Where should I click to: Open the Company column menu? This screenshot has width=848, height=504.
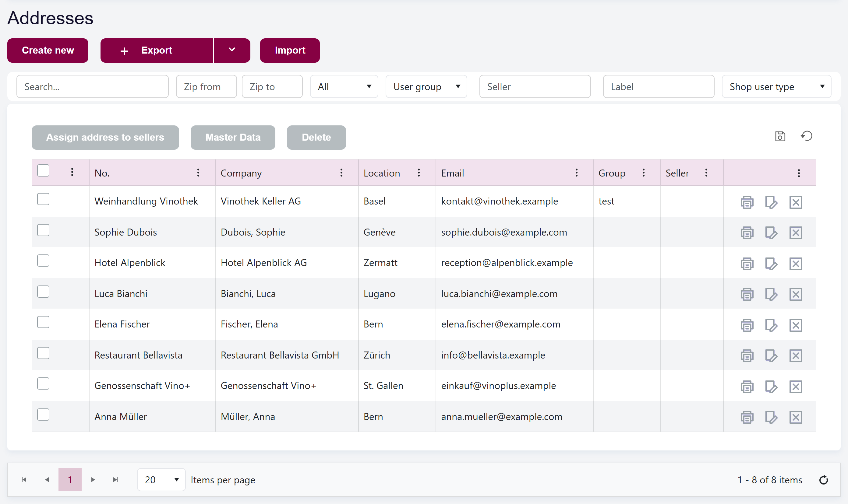click(x=341, y=173)
